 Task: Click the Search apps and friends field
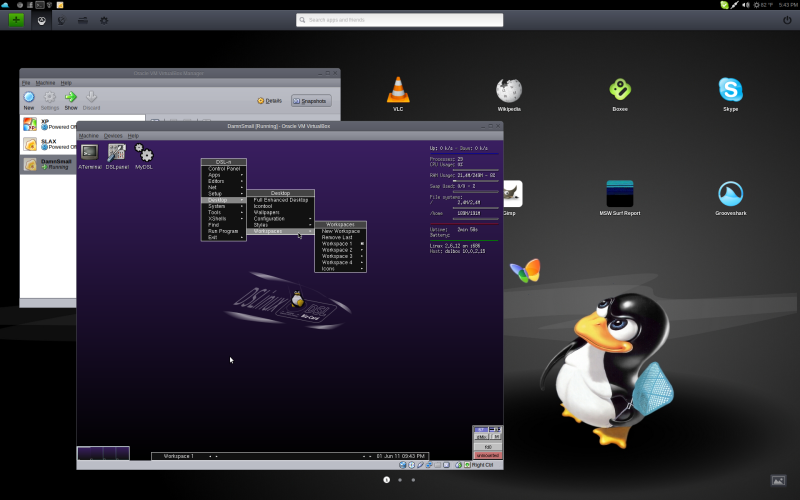(x=399, y=20)
